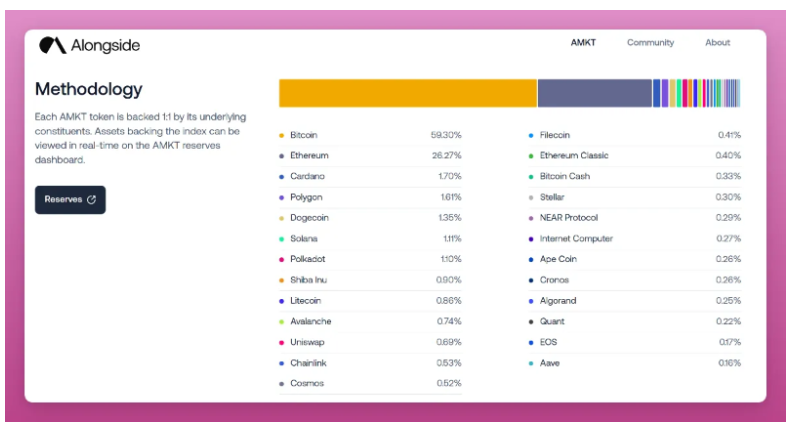Click Bitcoin's 59.30% value

(446, 135)
